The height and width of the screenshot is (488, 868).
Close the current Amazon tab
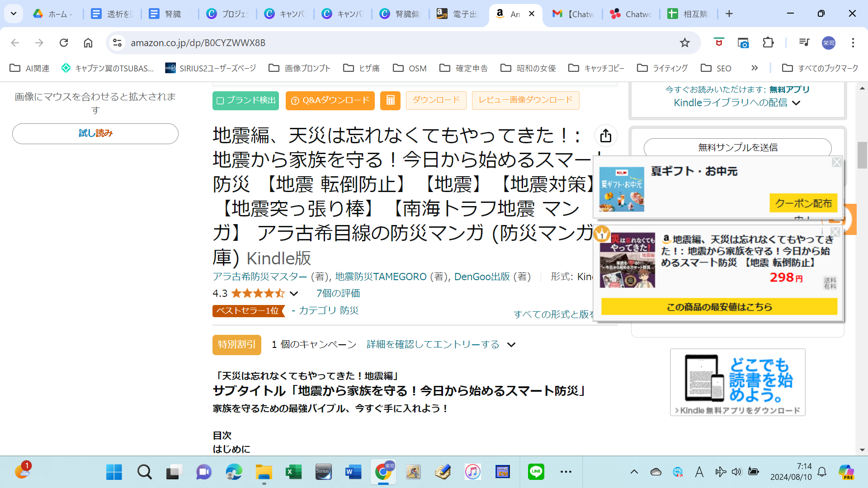pyautogui.click(x=532, y=14)
